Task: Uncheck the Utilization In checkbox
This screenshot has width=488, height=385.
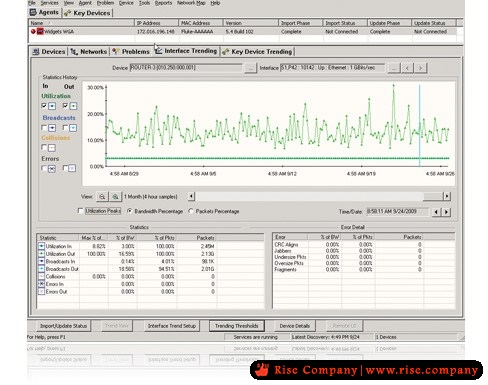Action: [x=44, y=106]
